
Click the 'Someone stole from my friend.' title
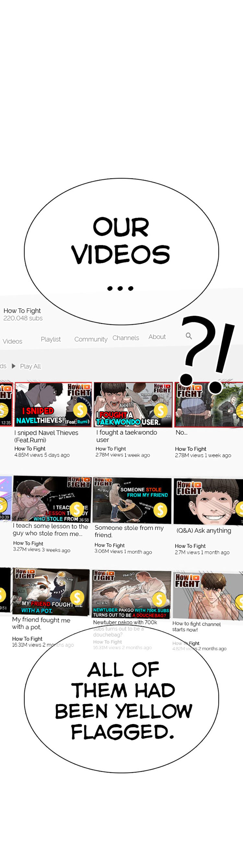click(x=129, y=532)
